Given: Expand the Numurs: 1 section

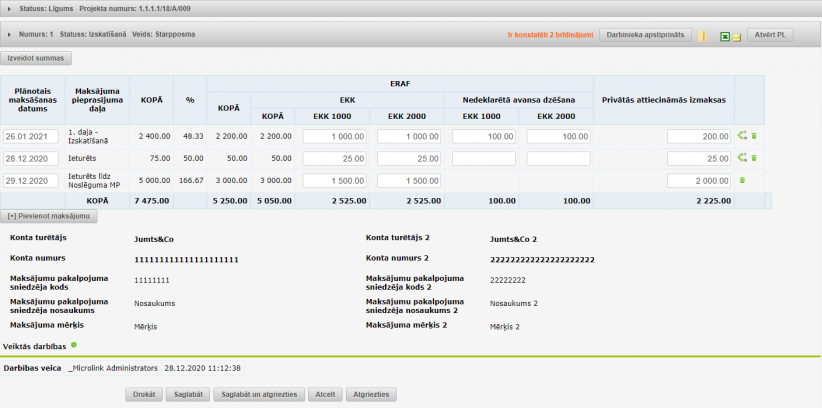Looking at the screenshot, I should point(10,36).
